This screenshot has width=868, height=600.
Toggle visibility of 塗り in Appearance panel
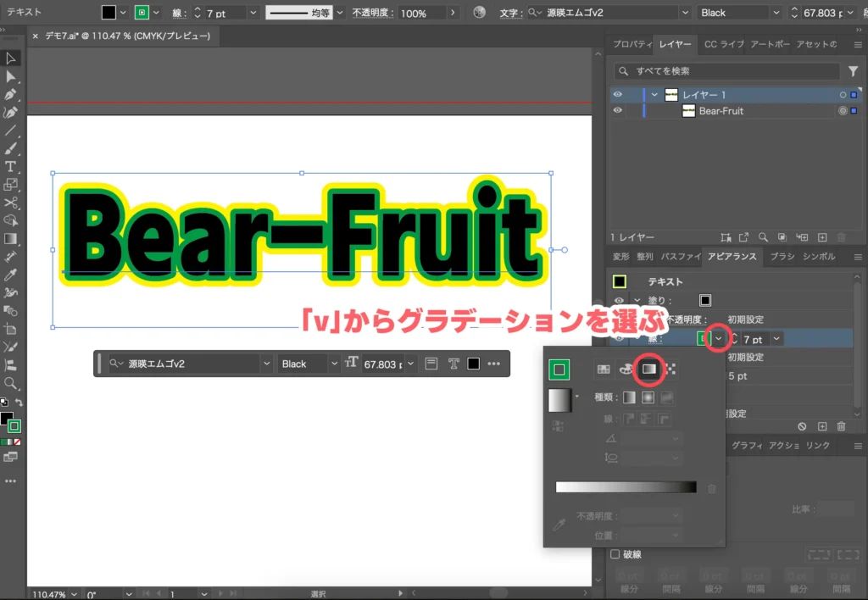coord(620,300)
